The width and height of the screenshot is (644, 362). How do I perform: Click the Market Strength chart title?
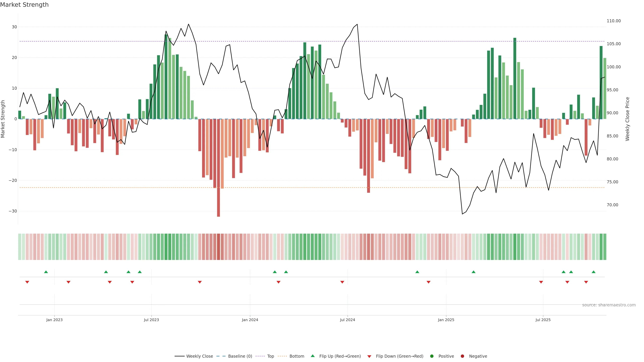point(24,5)
